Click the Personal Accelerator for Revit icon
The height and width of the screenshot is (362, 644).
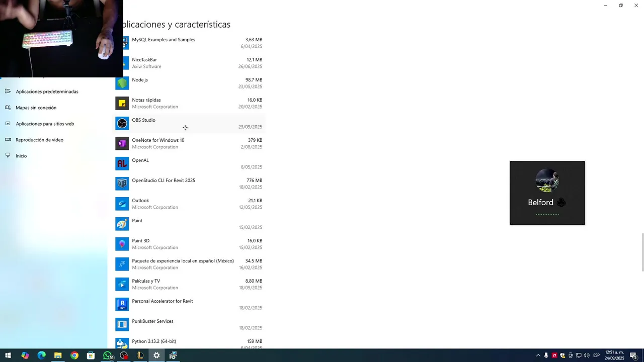pyautogui.click(x=122, y=304)
